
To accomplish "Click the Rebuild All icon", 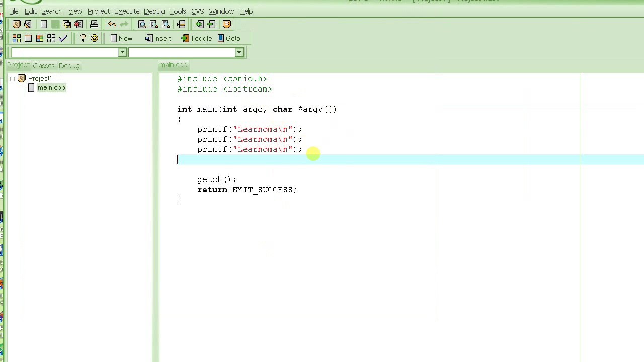I will [x=51, y=38].
